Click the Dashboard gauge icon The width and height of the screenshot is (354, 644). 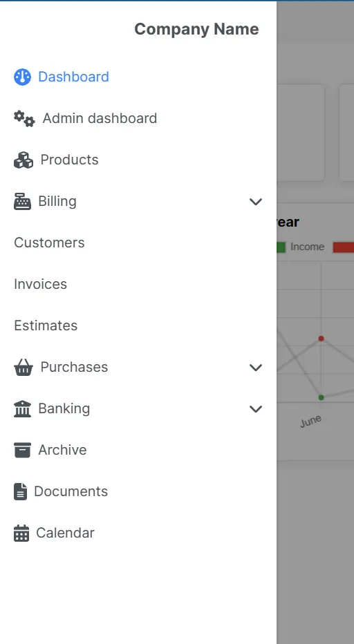22,77
